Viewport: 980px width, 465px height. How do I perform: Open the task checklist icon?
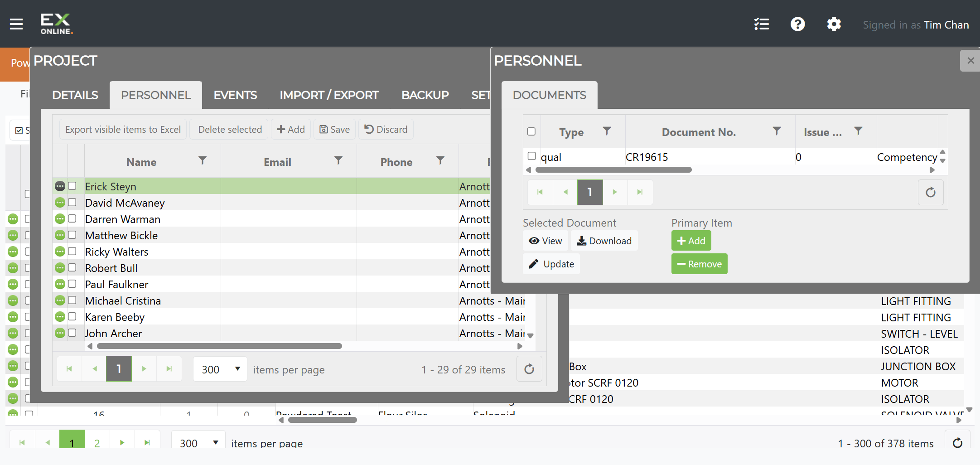(x=762, y=24)
